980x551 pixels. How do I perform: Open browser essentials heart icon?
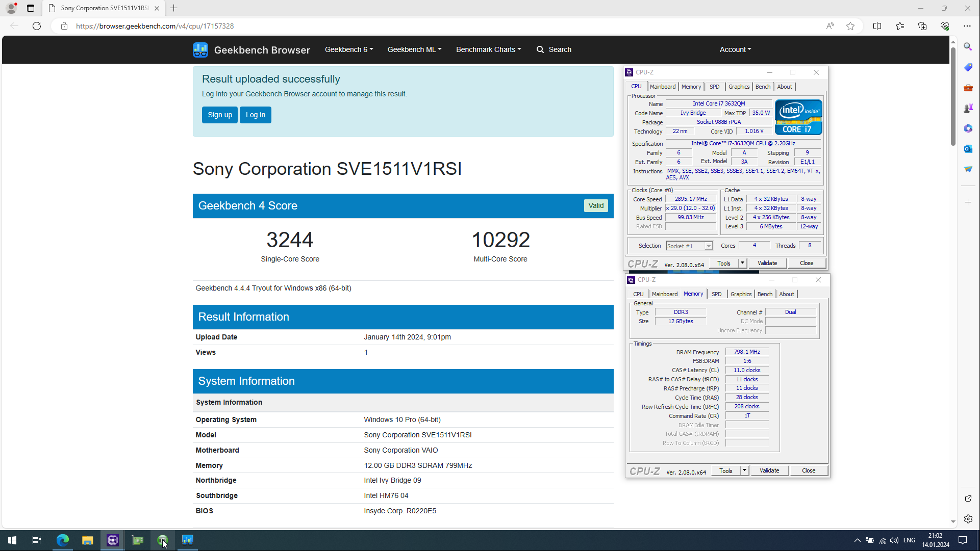coord(945,26)
